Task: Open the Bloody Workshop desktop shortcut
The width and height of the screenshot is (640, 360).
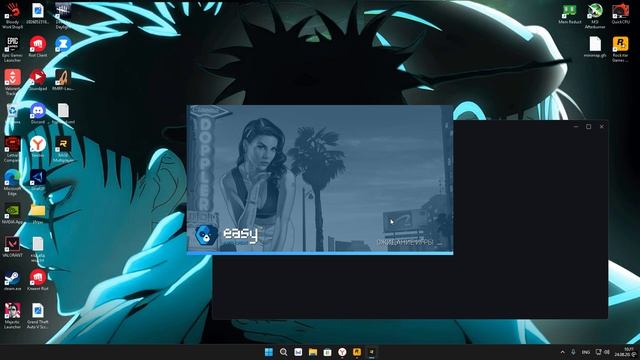Action: coord(12,16)
